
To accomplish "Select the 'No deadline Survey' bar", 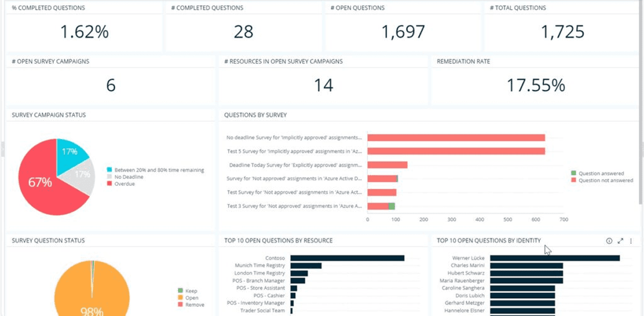I will click(x=456, y=138).
